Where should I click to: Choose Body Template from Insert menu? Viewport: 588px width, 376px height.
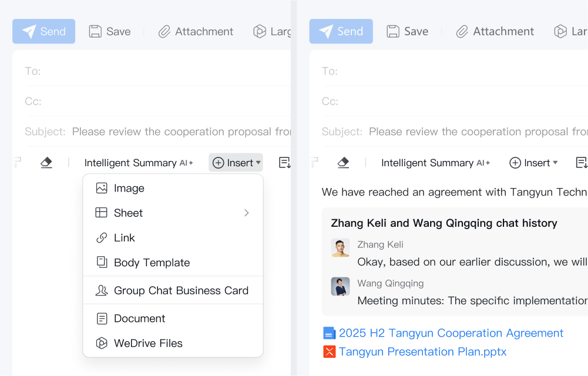coord(152,263)
